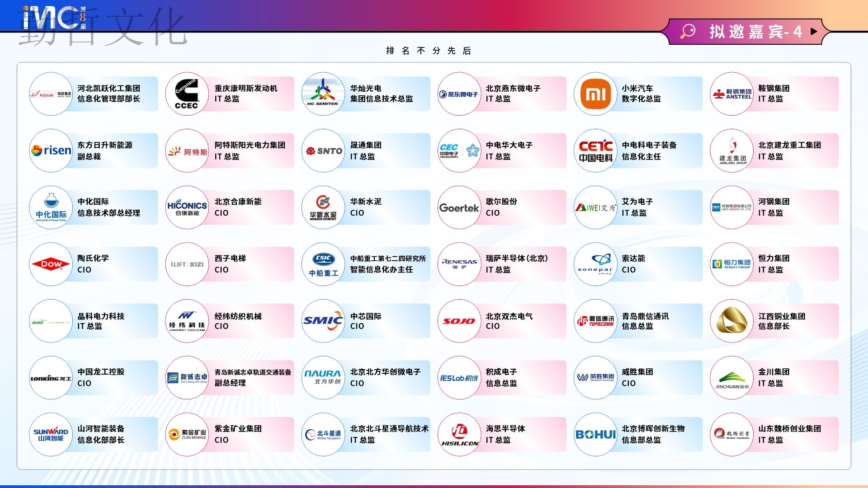The width and height of the screenshot is (868, 488).
Task: Select the text 北京北方华创微电子
Action: (385, 372)
